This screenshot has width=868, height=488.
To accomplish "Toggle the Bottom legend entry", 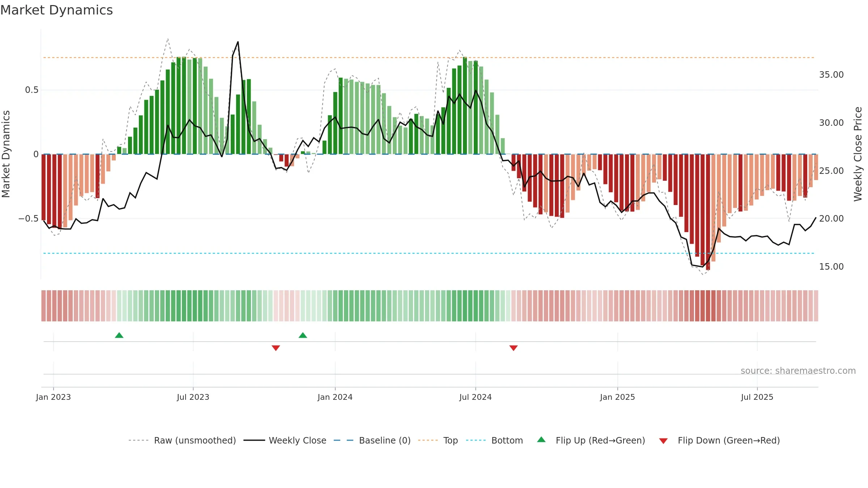I will pyautogui.click(x=494, y=440).
